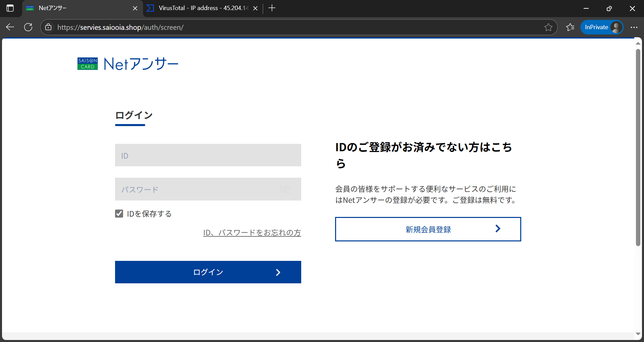Close the VirusTotal tab
The width and height of the screenshot is (644, 342).
click(x=255, y=8)
